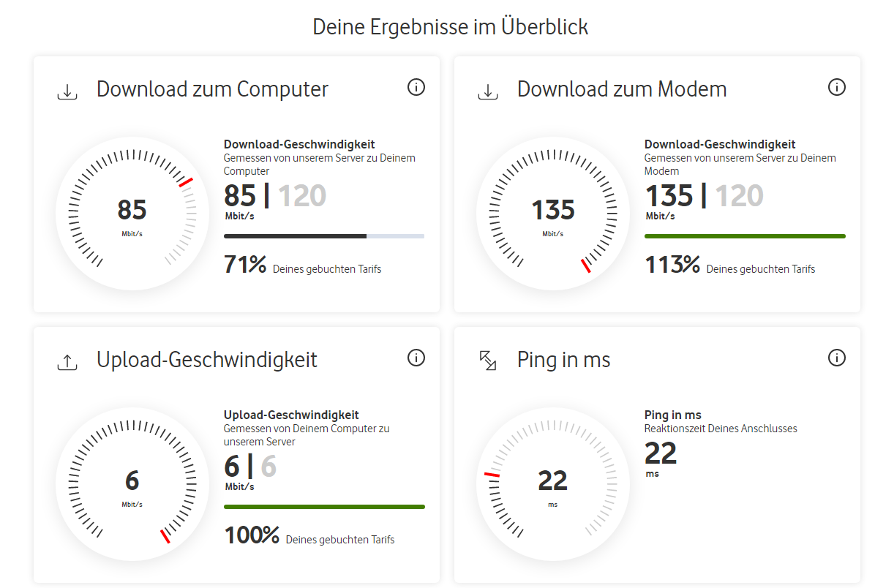875x588 pixels.
Task: Click the 'Ping in ms' card title
Action: [563, 360]
